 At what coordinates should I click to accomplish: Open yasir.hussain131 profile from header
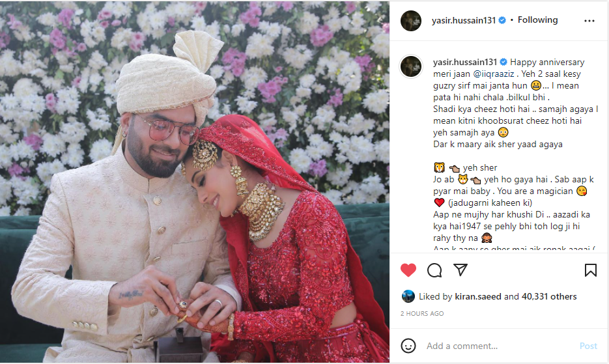(463, 20)
